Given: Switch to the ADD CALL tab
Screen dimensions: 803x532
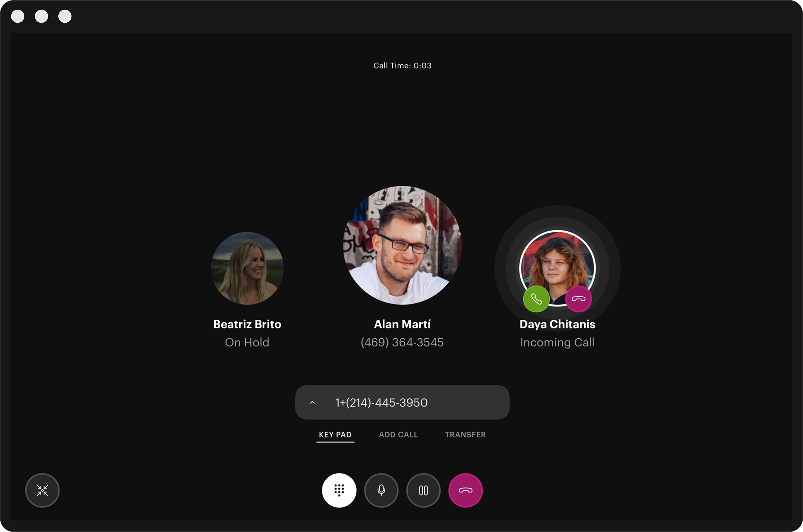Looking at the screenshot, I should [x=398, y=435].
